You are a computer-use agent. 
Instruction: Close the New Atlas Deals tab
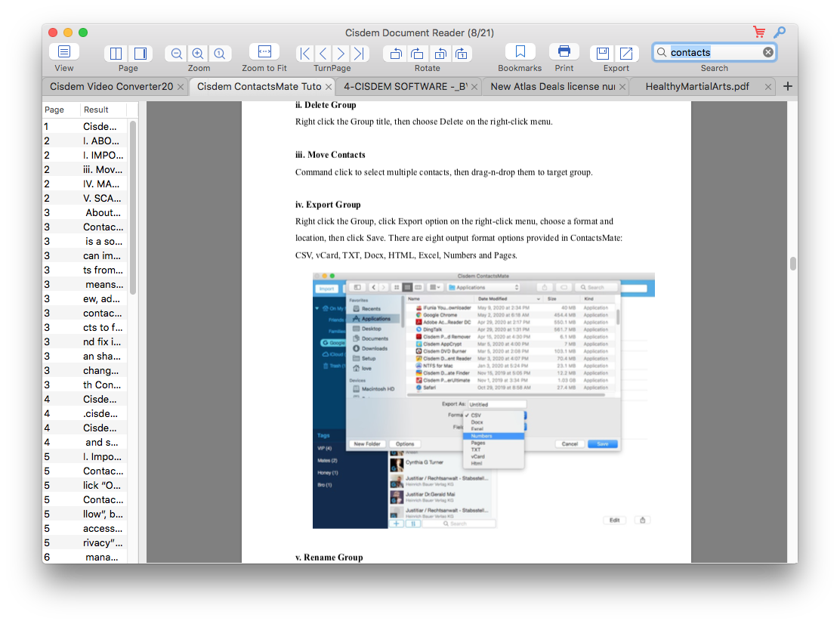point(621,87)
